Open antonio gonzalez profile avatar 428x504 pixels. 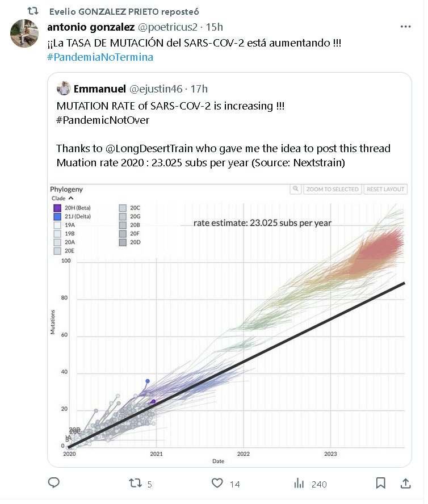(24, 33)
